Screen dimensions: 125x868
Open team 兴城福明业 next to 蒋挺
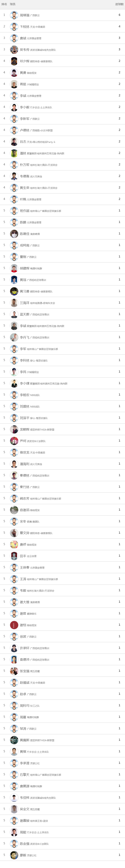33,85
